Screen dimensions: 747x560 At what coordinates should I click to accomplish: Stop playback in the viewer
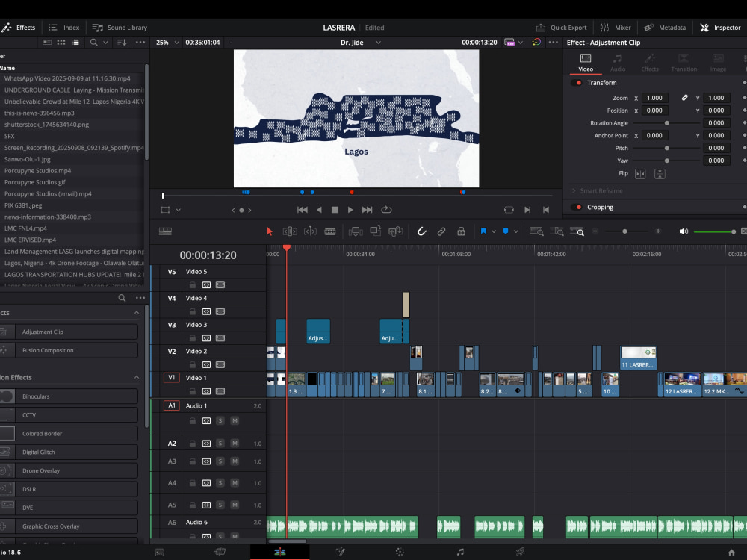[335, 210]
